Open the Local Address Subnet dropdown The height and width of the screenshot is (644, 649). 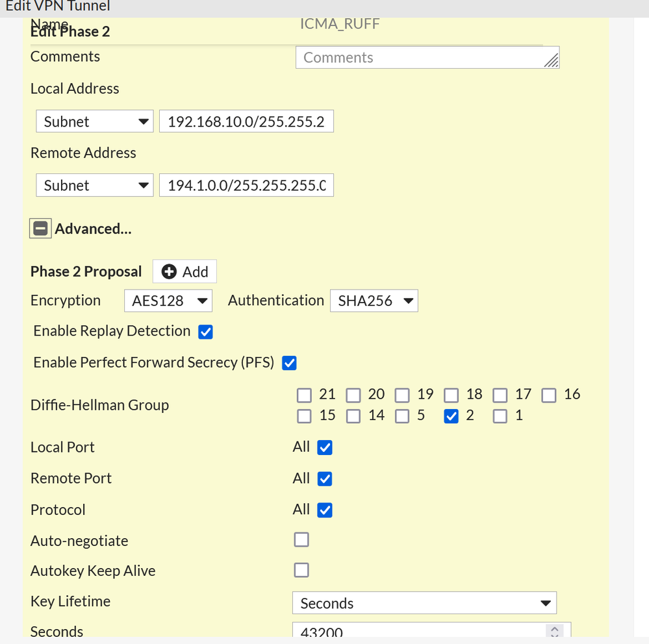[x=95, y=121]
